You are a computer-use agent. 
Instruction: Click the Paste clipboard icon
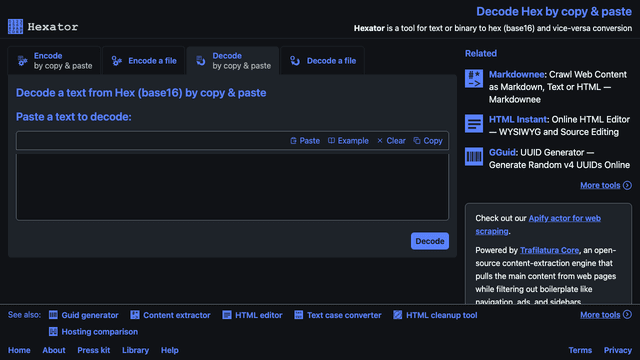tap(293, 141)
